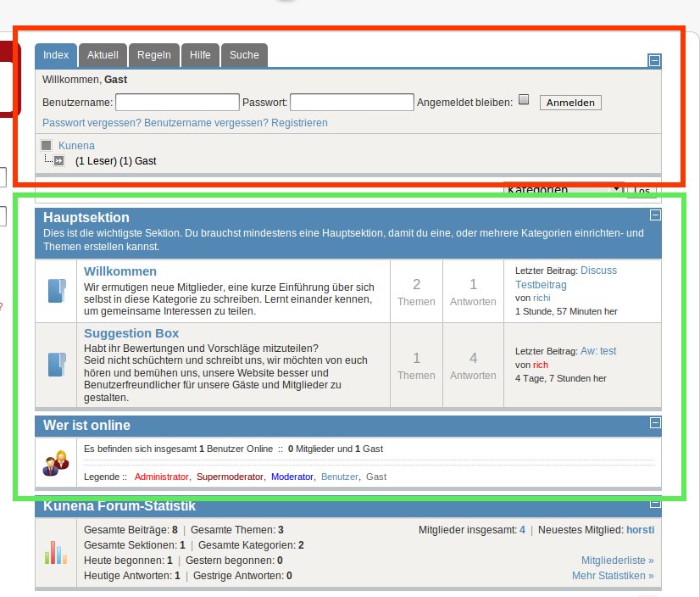This screenshot has height=597, width=700.
Task: Click the Passwort input field
Action: pyautogui.click(x=352, y=103)
